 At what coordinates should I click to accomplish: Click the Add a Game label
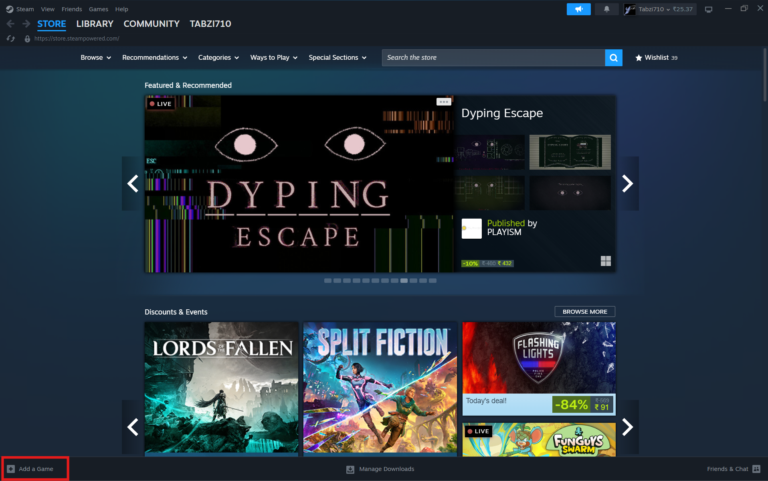pyautogui.click(x=36, y=469)
